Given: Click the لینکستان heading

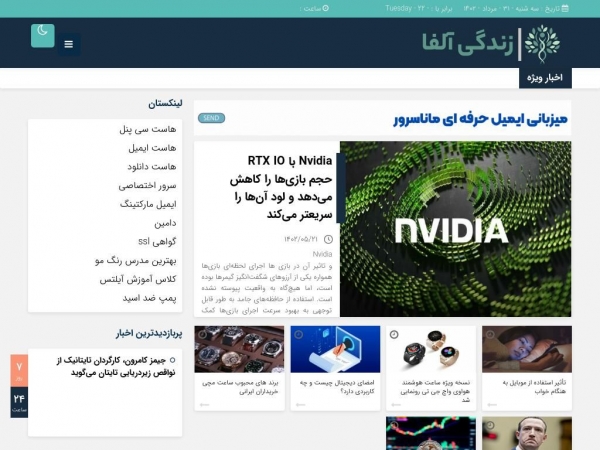Looking at the screenshot, I should pyautogui.click(x=165, y=104).
